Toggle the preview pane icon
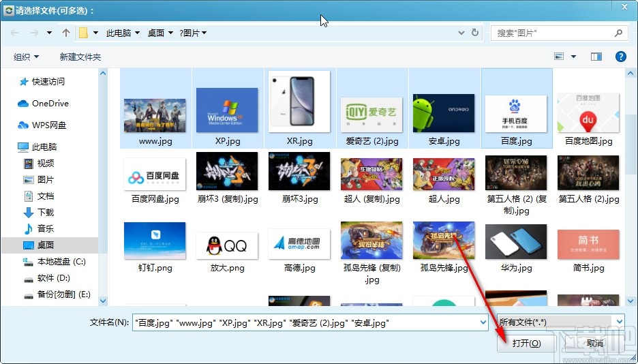 coord(596,57)
